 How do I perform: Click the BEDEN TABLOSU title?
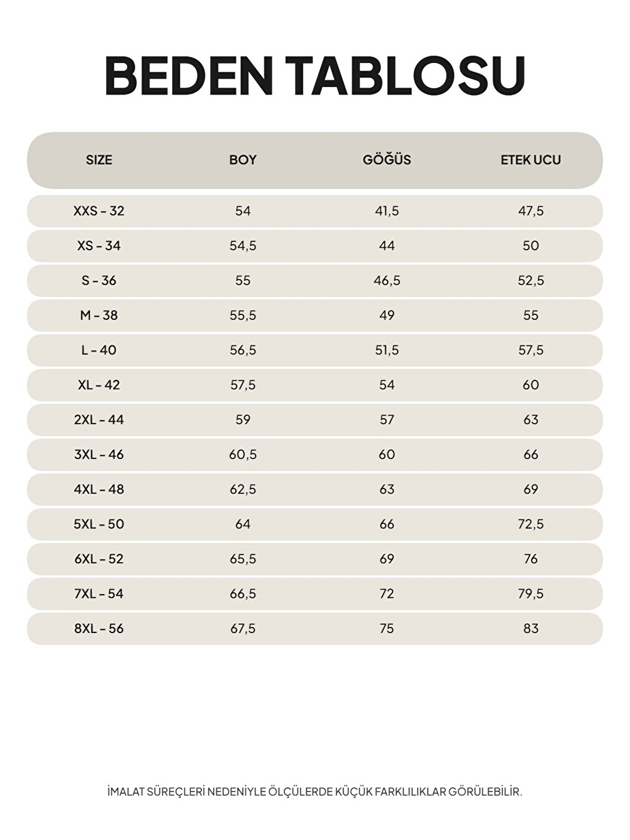click(315, 75)
